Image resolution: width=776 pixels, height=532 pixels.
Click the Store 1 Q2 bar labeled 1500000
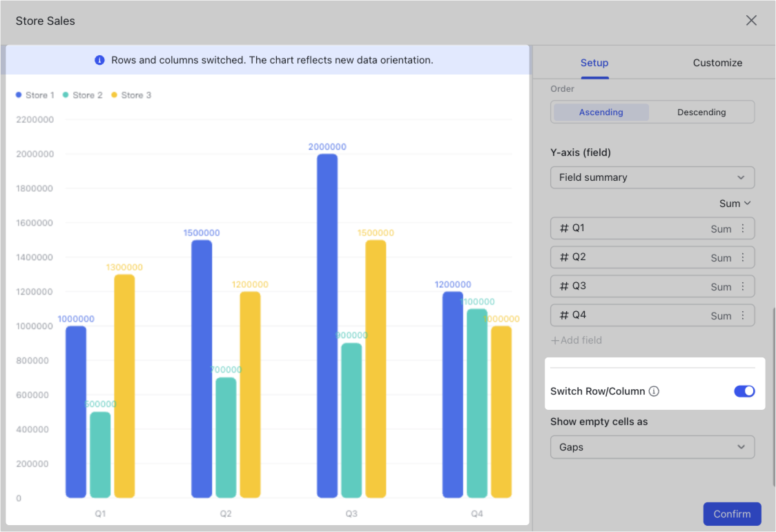[x=202, y=369]
